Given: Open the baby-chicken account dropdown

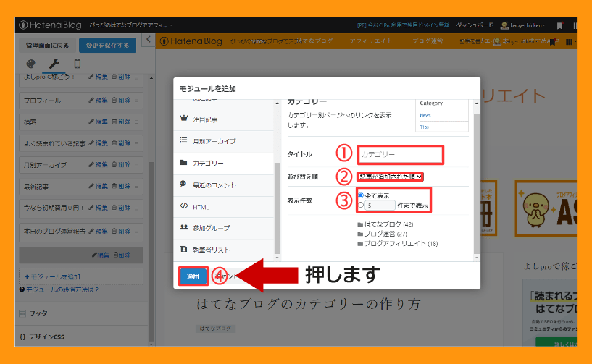Looking at the screenshot, I should (523, 25).
